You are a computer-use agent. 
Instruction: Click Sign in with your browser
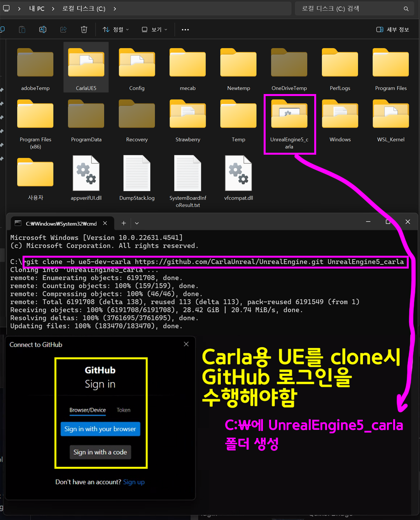pos(100,429)
